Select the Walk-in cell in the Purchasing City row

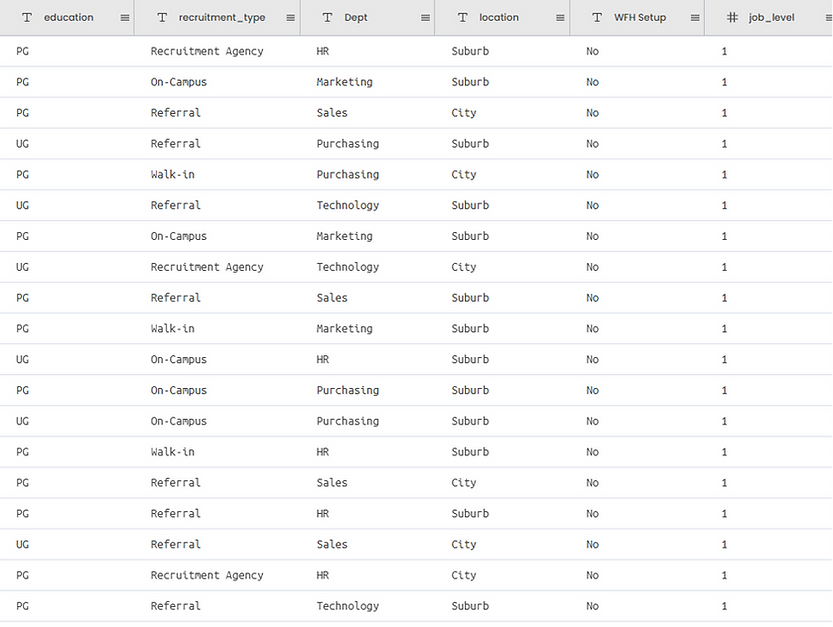173,175
